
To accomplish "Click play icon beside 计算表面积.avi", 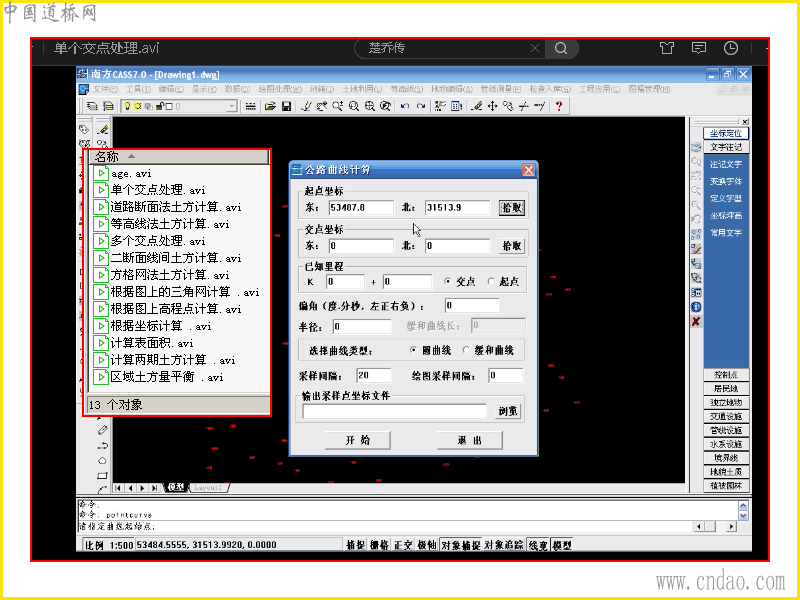I will tap(101, 343).
